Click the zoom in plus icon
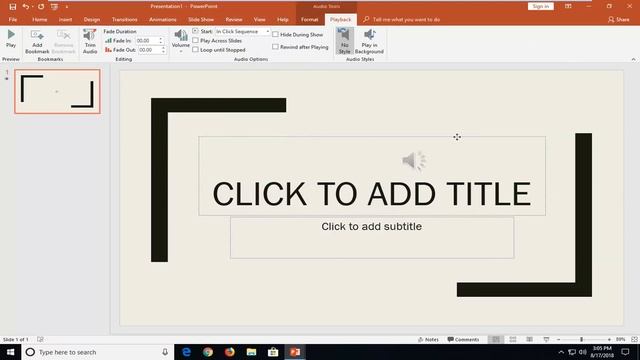 pos(609,340)
